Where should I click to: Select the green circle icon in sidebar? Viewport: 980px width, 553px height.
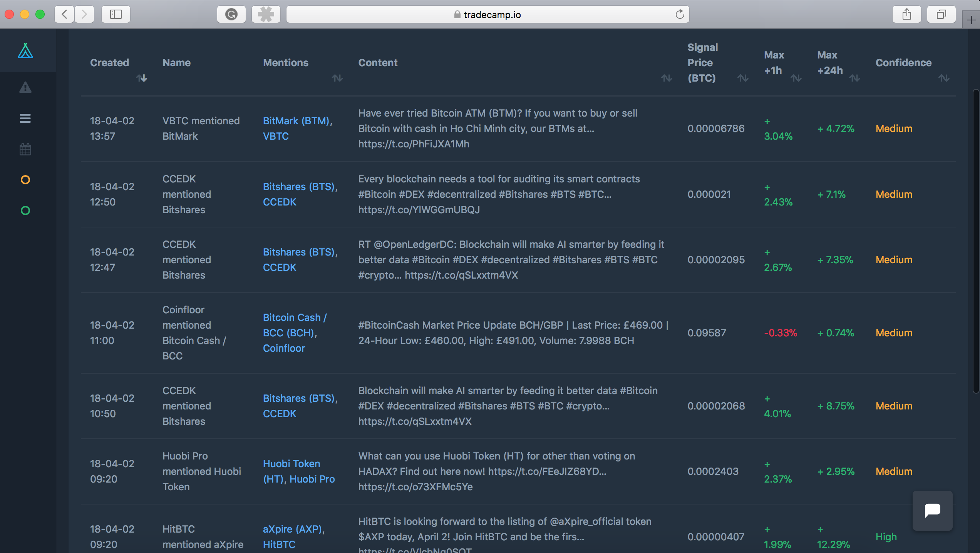click(25, 211)
